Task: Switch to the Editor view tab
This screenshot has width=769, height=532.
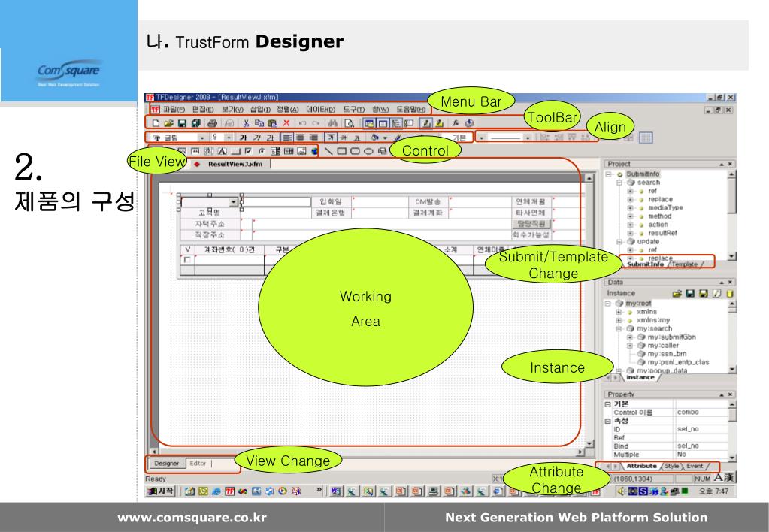Action: 198,464
